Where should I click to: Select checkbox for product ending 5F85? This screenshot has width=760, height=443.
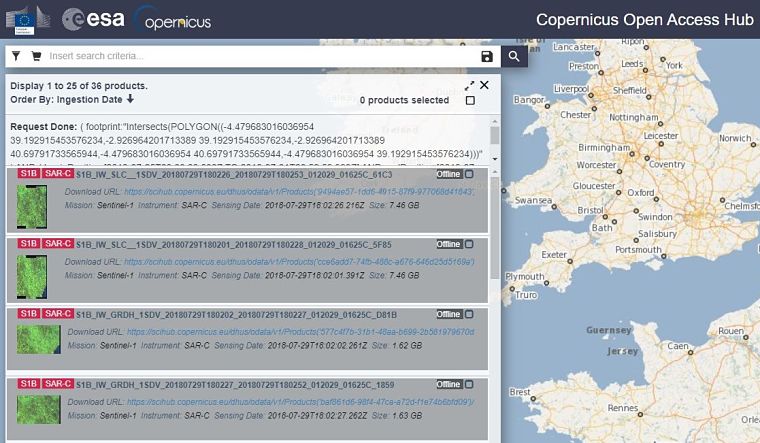[x=469, y=244]
